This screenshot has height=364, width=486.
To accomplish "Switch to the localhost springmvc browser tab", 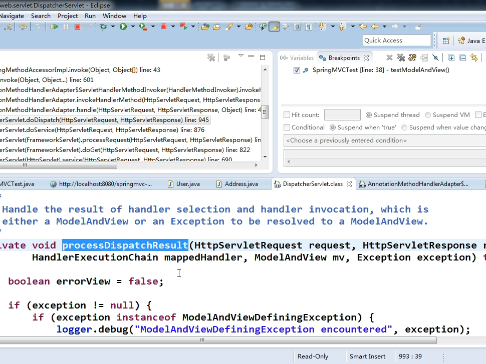I will (101, 184).
